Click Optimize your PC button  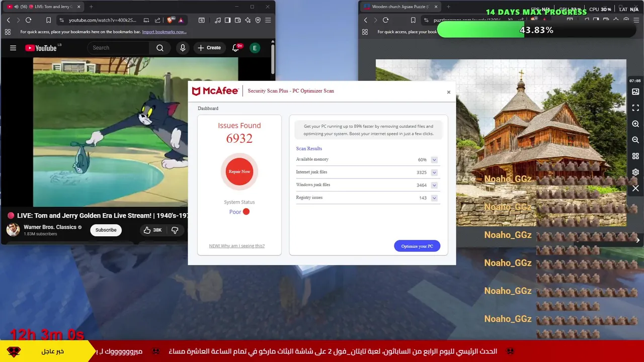coord(417,246)
